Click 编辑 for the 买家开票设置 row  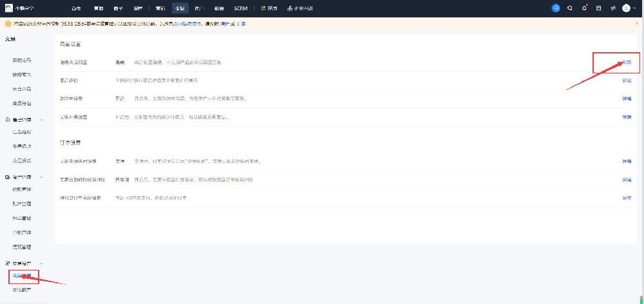[x=627, y=117]
